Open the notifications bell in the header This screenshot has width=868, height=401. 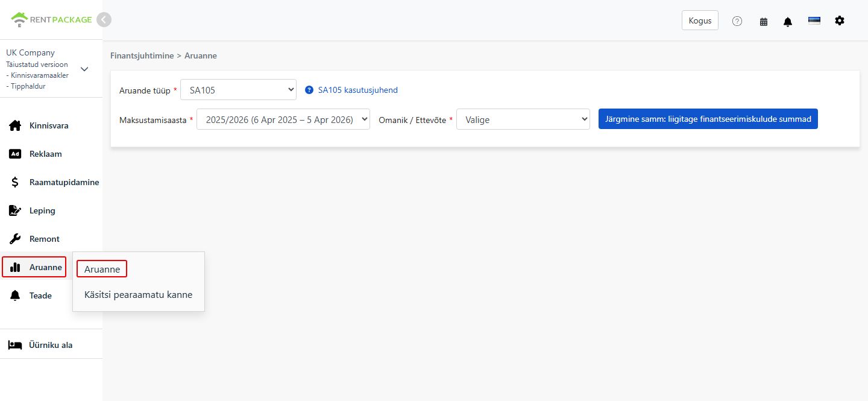click(788, 21)
